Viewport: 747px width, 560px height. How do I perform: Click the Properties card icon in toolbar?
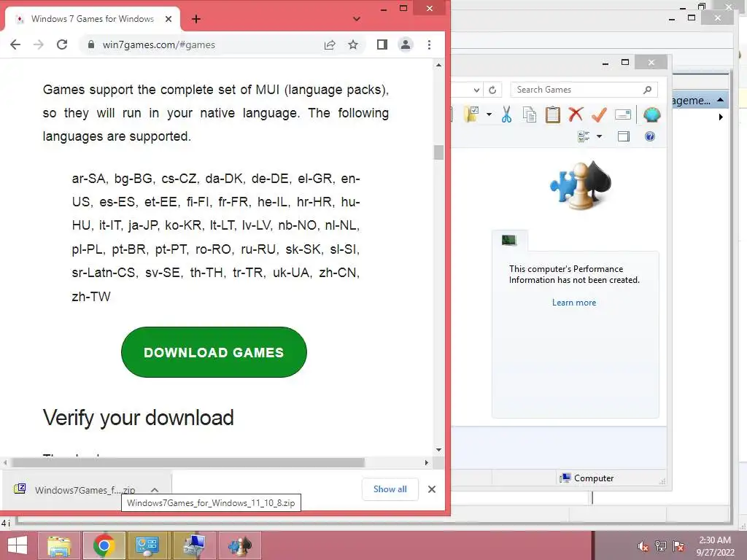click(623, 114)
